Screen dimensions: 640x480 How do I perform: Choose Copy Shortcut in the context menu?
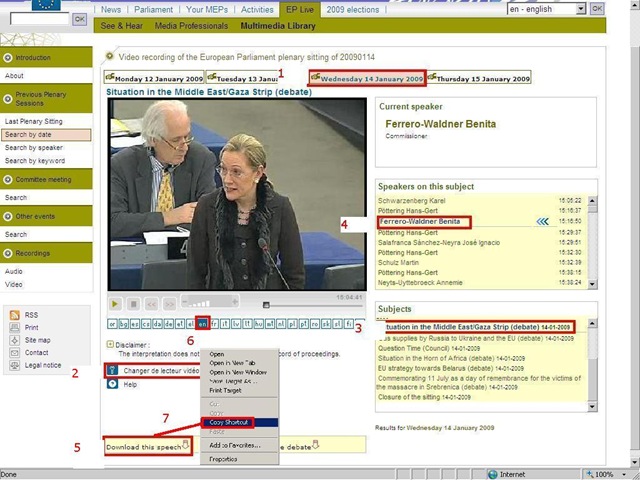(x=229, y=423)
